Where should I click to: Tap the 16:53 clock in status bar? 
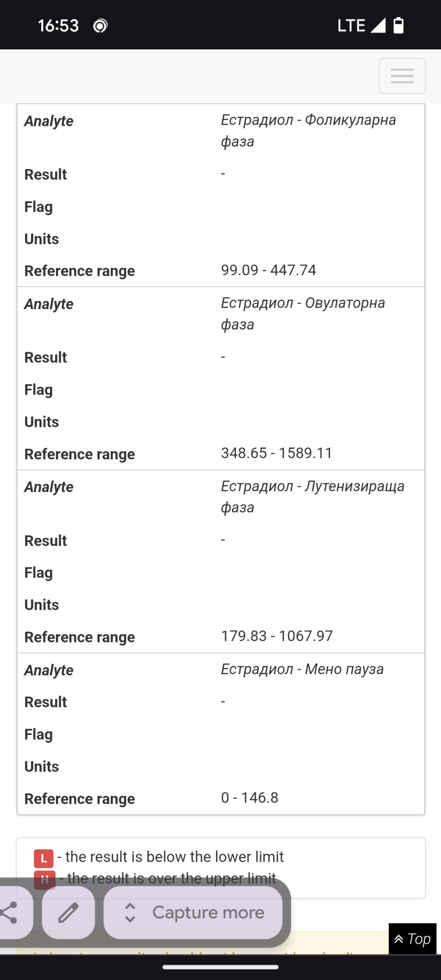point(58,25)
